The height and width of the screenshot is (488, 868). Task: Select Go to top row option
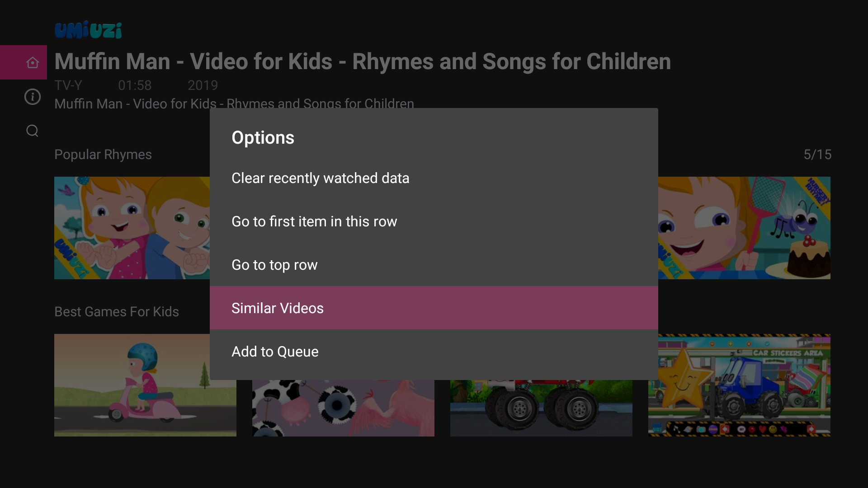pos(274,265)
